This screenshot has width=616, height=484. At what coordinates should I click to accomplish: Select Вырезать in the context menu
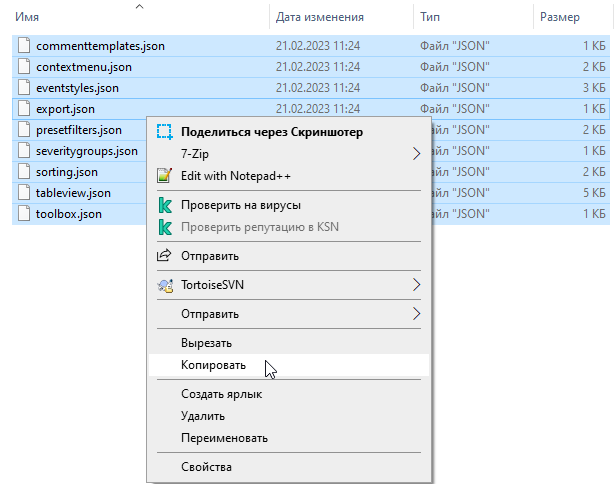click(x=207, y=343)
